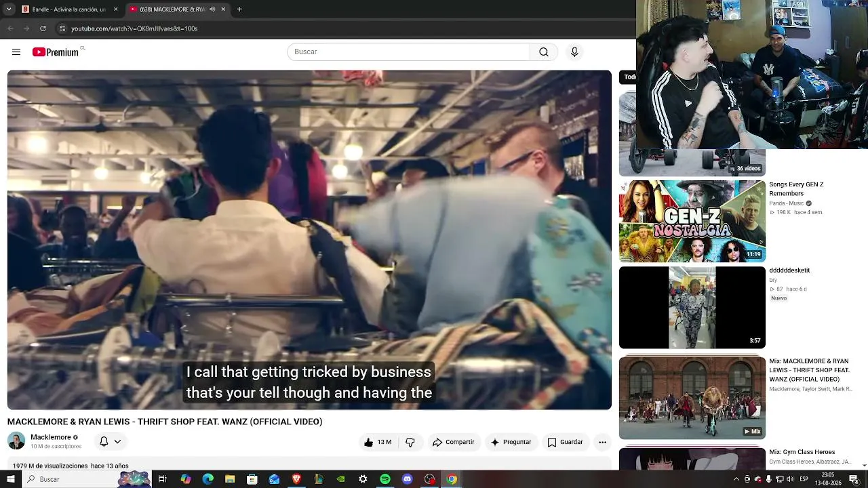868x488 pixels.
Task: Click the Windows taskbar Buscar search box
Action: [x=87, y=479]
